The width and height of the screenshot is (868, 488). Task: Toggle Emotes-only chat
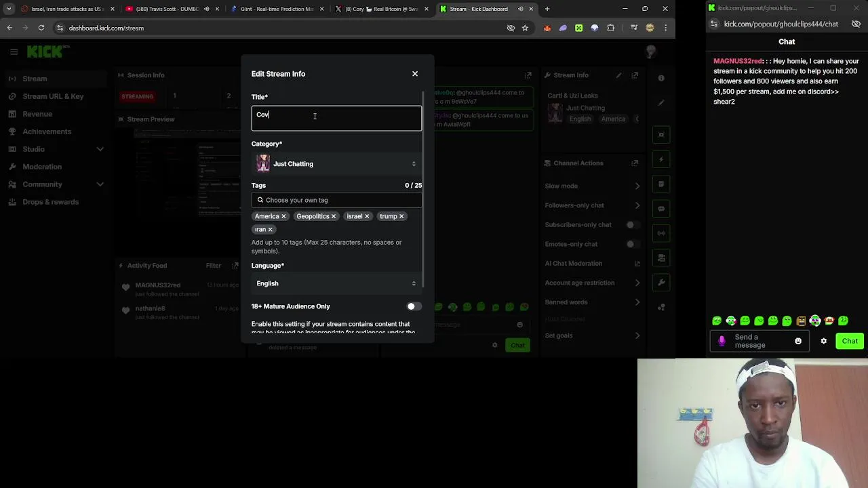(633, 244)
